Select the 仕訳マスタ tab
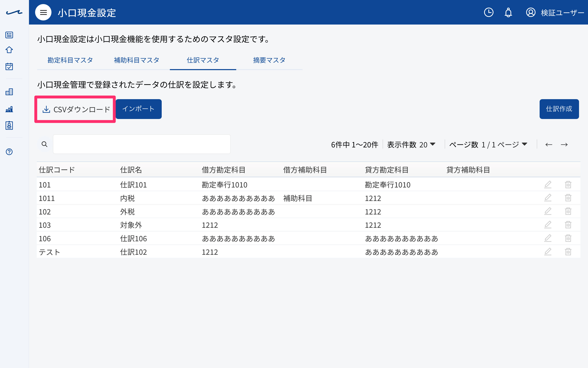Screen dimensions: 588x368 203,60
